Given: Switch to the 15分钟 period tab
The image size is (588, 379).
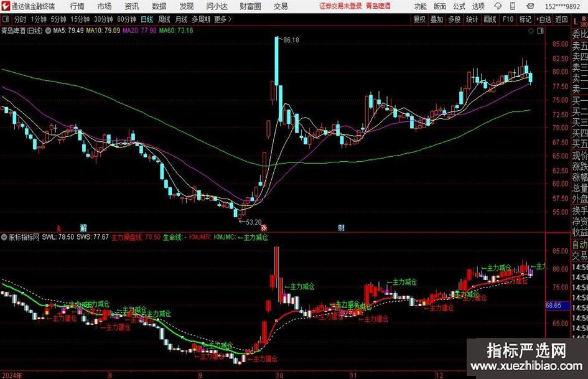Looking at the screenshot, I should pos(80,19).
